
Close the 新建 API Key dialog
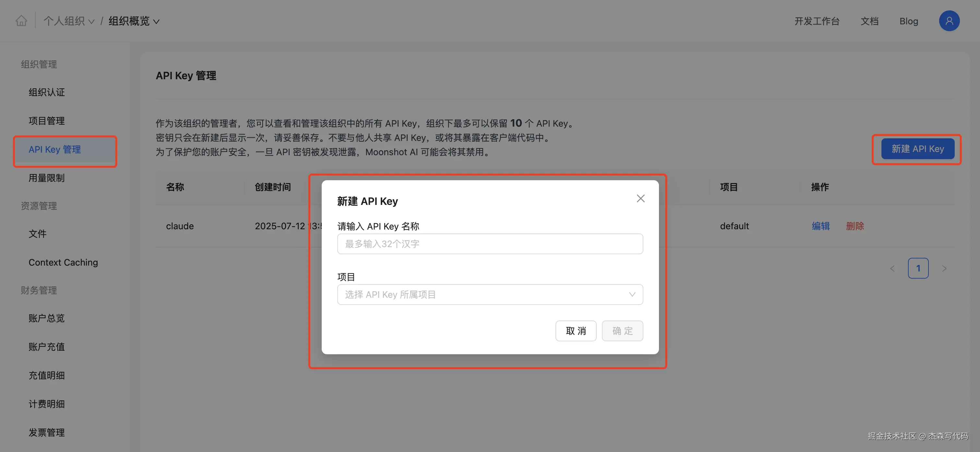tap(640, 198)
